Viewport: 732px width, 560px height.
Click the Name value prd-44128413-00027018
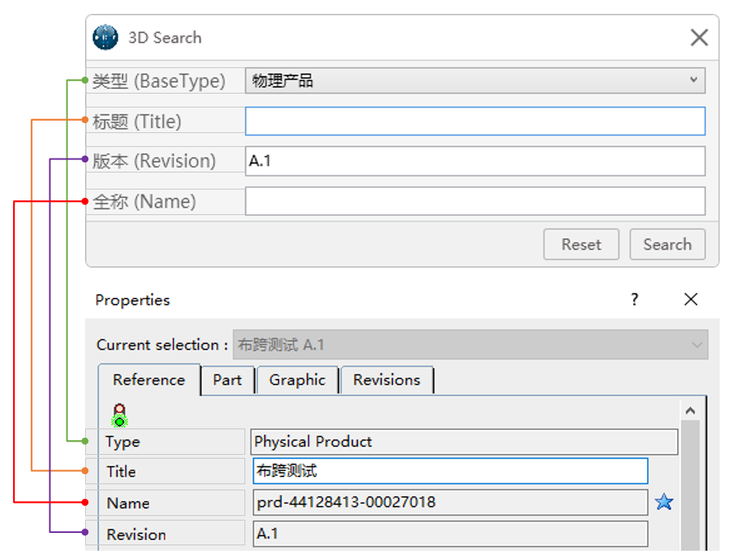point(449,502)
